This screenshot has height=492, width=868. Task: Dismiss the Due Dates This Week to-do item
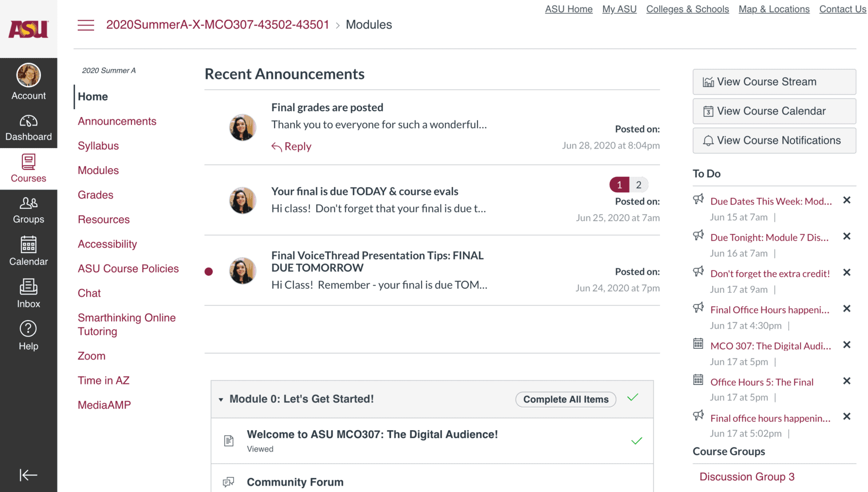[x=847, y=200]
